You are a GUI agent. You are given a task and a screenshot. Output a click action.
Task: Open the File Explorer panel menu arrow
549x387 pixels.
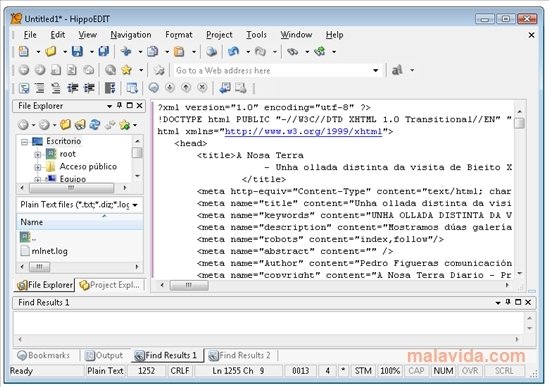109,106
